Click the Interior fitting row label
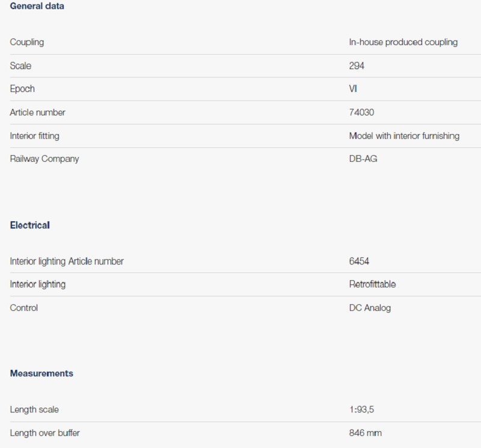 35,136
